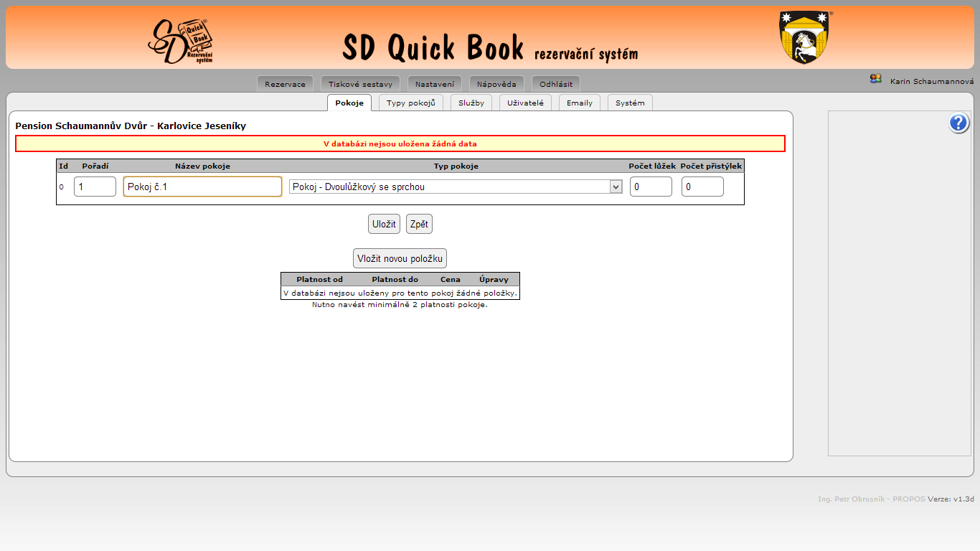Click the Platnost od column header
Viewport: 980px width, 551px height.
pyautogui.click(x=319, y=279)
